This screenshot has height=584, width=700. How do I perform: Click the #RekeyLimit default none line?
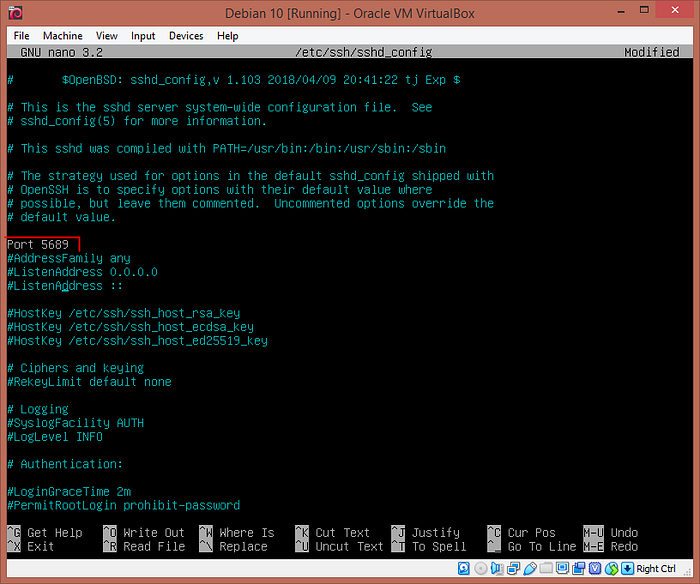[89, 382]
